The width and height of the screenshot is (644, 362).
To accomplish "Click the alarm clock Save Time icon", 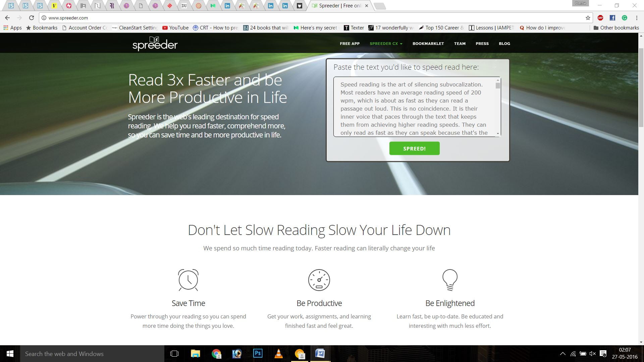I will (188, 280).
